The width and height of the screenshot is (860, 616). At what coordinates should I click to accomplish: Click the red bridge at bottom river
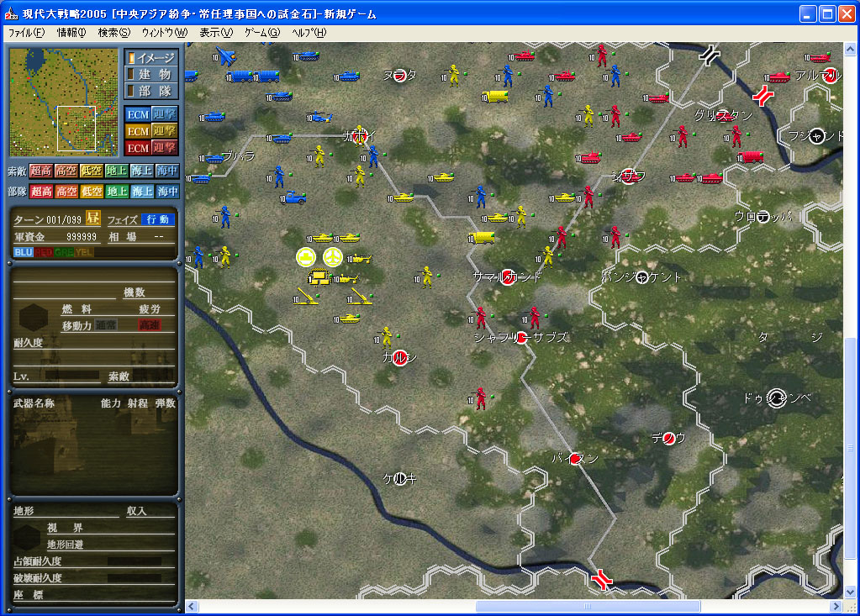point(601,579)
